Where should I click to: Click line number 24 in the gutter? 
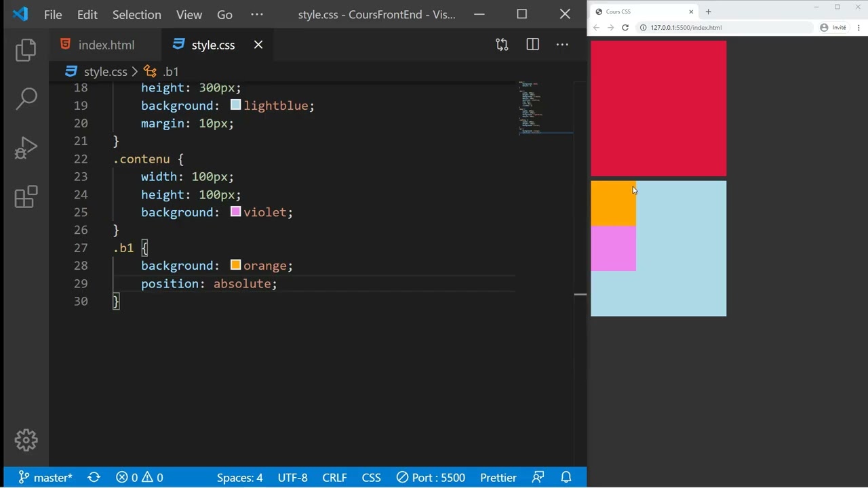click(x=81, y=195)
